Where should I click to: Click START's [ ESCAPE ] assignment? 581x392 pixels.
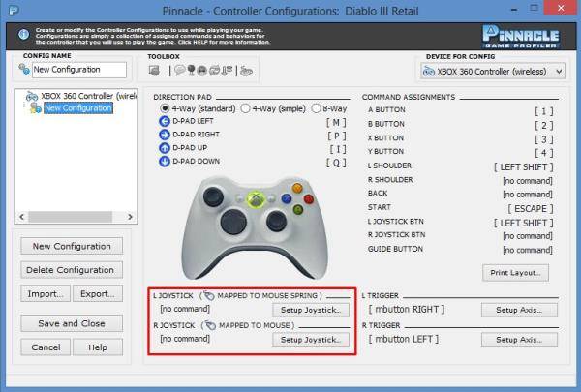[531, 209]
